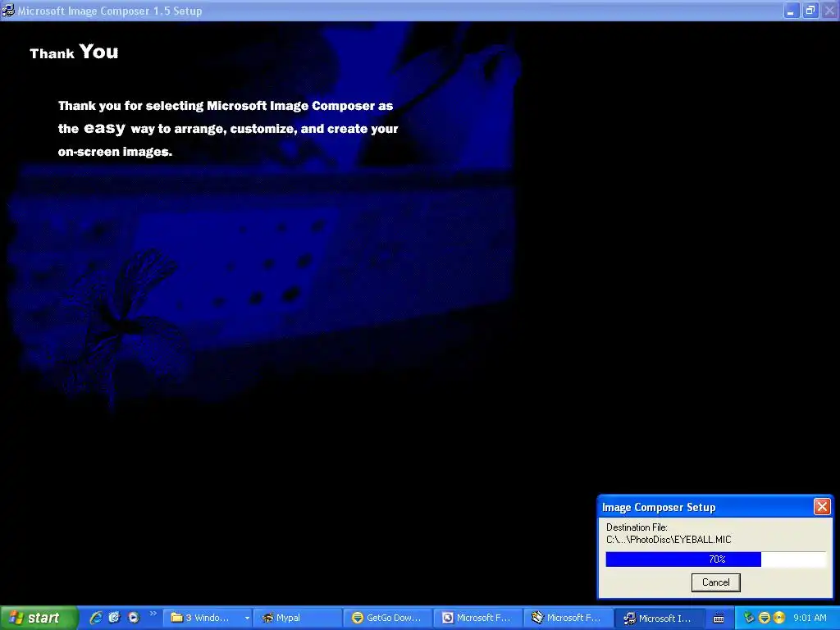The height and width of the screenshot is (630, 840).
Task: Click the EYEBALL.MIC destination file path
Action: point(669,540)
